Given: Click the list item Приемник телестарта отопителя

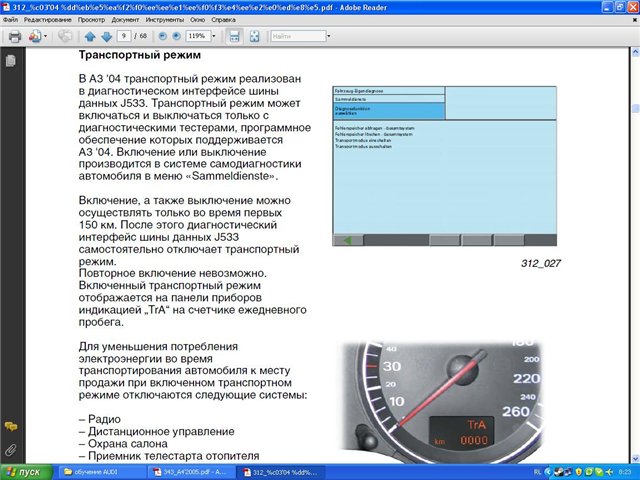Looking at the screenshot, I should point(169,456).
